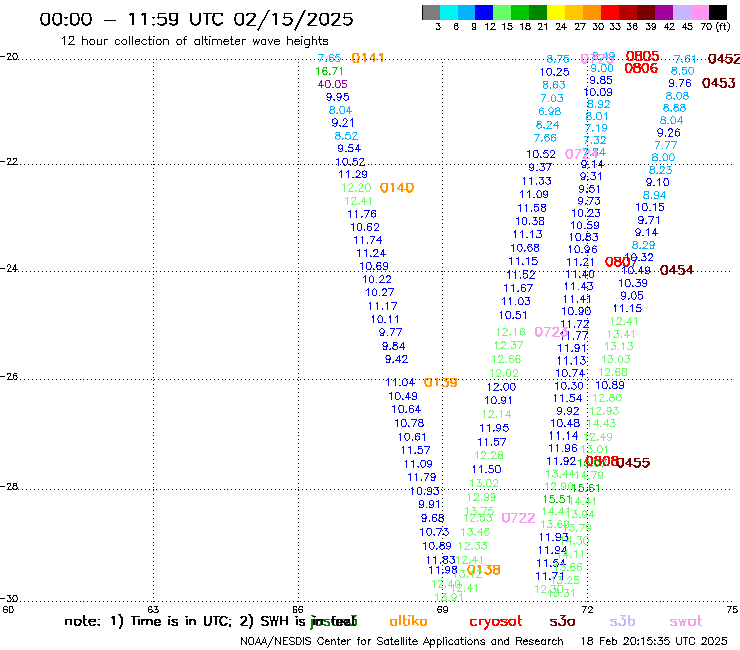
Task: Select the wave height reading 11.29
Action: (x=353, y=175)
